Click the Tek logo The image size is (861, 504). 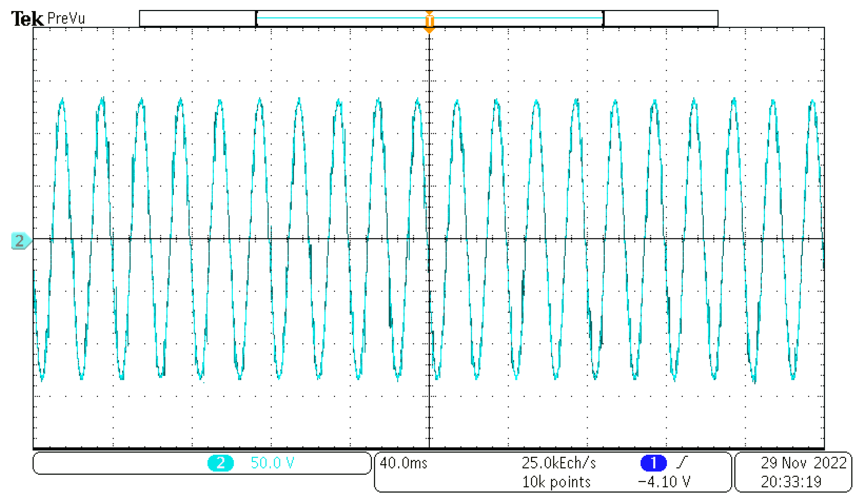[27, 19]
